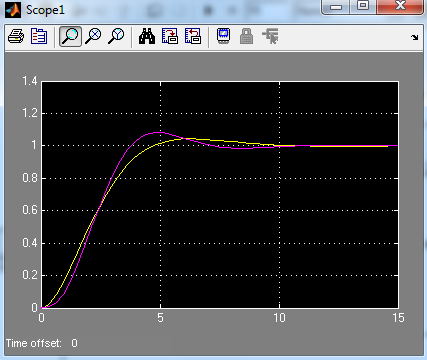Click the y-axis label 1.4

[30, 81]
